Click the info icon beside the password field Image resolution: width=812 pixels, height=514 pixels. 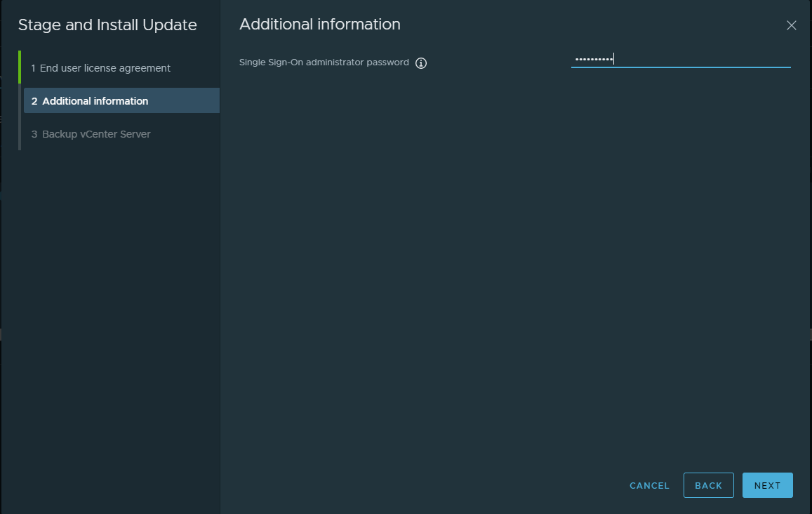point(420,62)
